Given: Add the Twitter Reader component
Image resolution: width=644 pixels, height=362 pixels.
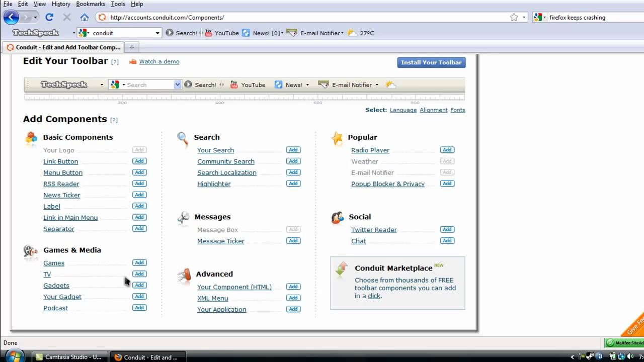Looking at the screenshot, I should 447,229.
